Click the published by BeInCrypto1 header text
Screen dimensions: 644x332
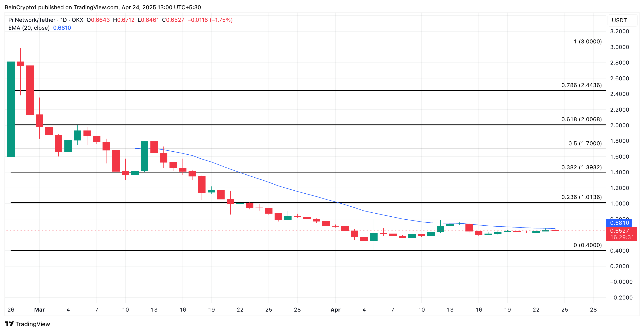(103, 7)
